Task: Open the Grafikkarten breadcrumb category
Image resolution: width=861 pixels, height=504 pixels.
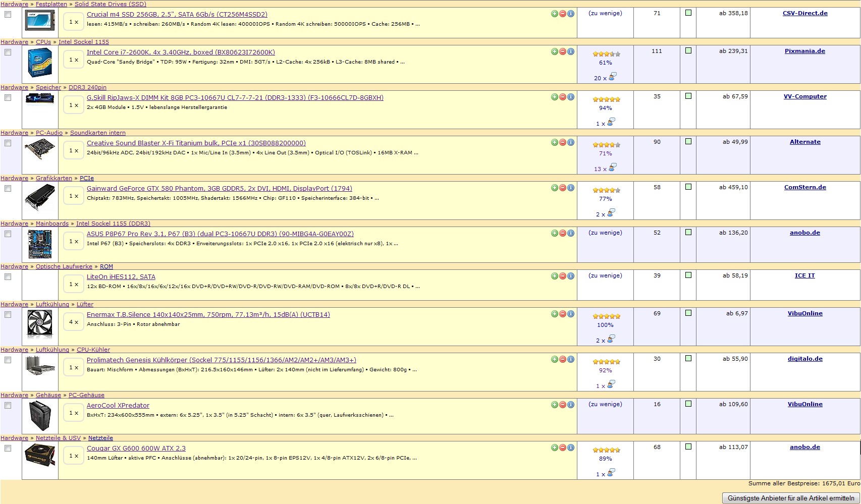Action: pos(53,178)
